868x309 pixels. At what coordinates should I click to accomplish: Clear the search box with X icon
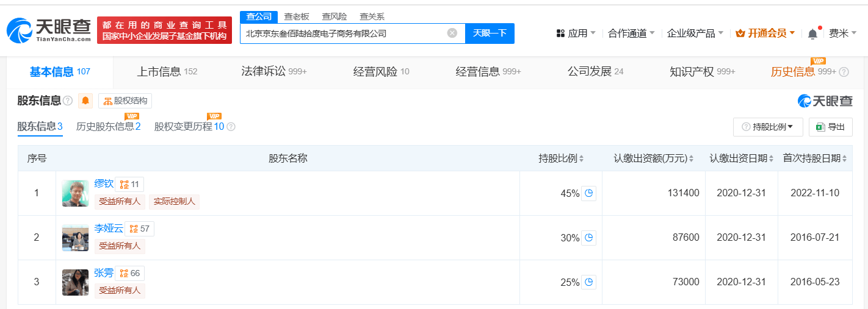point(452,33)
